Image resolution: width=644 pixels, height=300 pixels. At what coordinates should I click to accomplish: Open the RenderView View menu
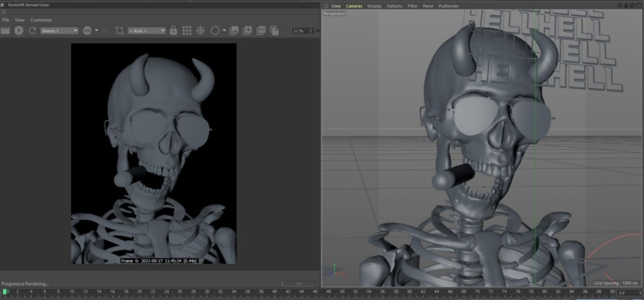20,20
